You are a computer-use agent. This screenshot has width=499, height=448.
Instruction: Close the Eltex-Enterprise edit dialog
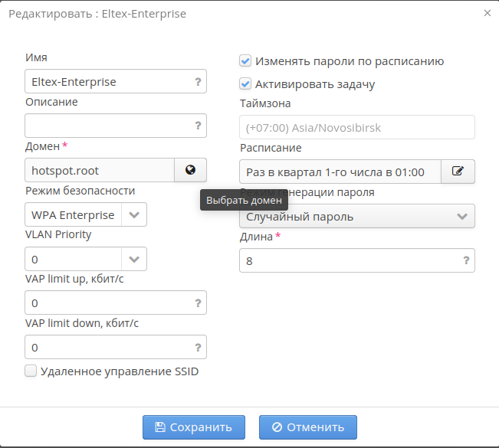point(488,13)
